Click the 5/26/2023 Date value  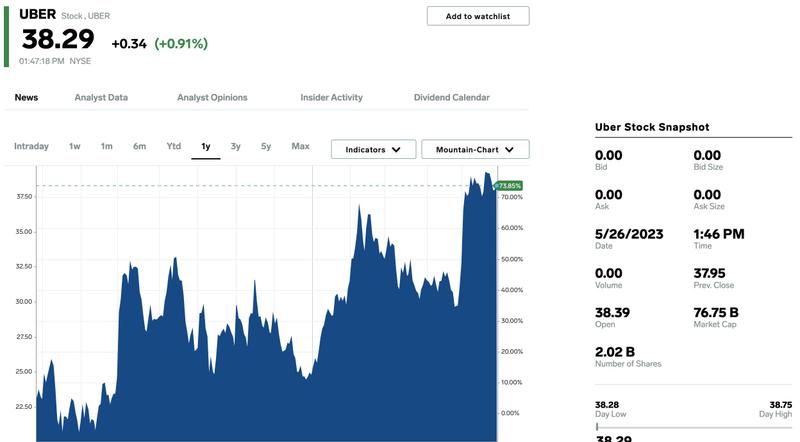point(629,234)
